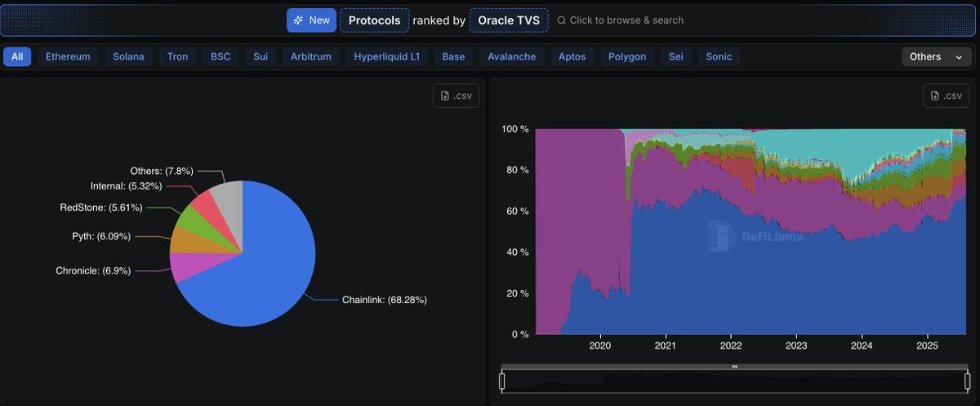Download pie chart .csv file
This screenshot has width=980, height=406.
tap(456, 96)
